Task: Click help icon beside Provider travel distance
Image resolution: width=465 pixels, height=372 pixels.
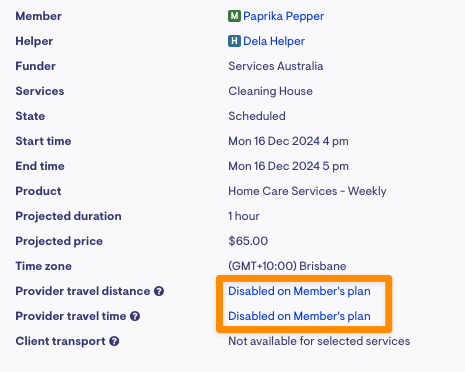Action: 159,291
